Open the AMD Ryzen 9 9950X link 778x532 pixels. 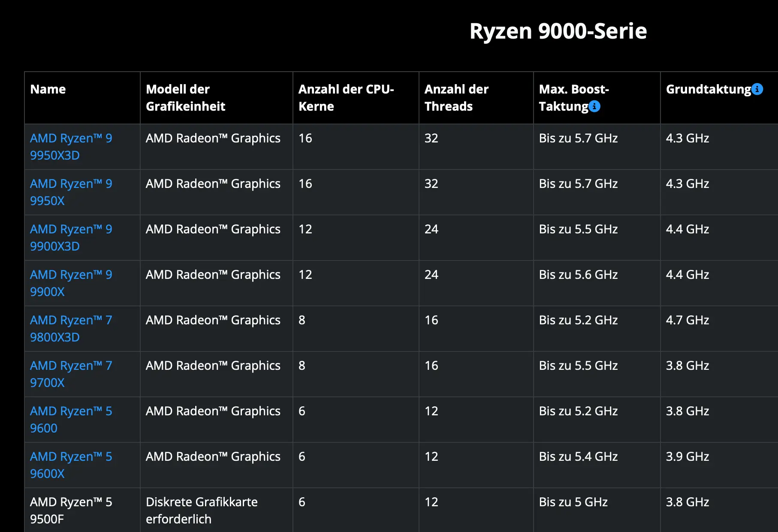coord(71,192)
